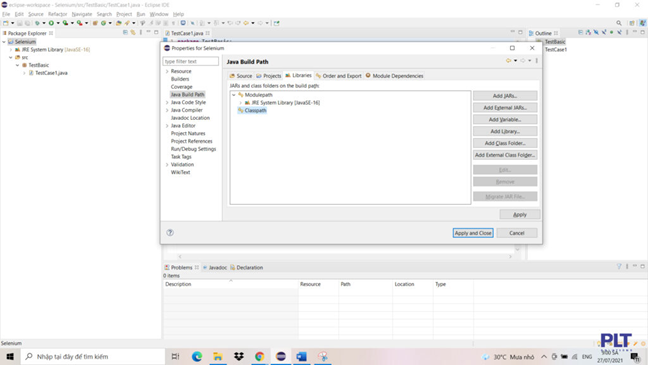Click Collapse All in Package Explorer
This screenshot has height=365, width=648.
tap(125, 32)
